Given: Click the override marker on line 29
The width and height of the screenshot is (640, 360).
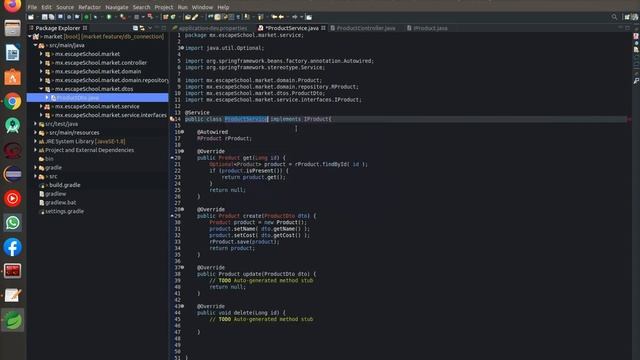Looking at the screenshot, I should [x=172, y=216].
